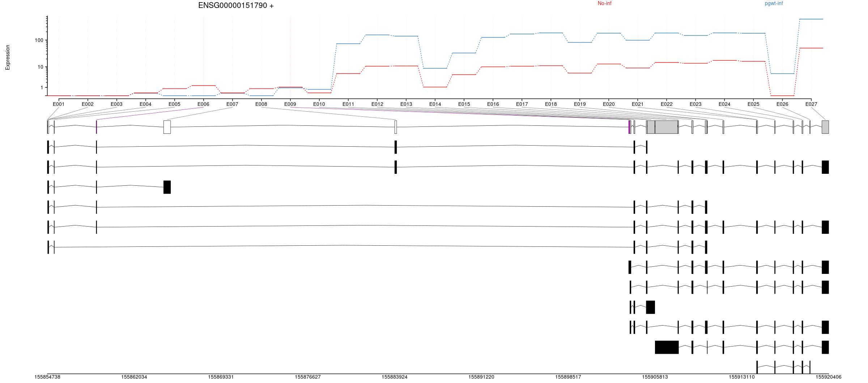Click genomic coordinate 155862034

pyautogui.click(x=134, y=377)
